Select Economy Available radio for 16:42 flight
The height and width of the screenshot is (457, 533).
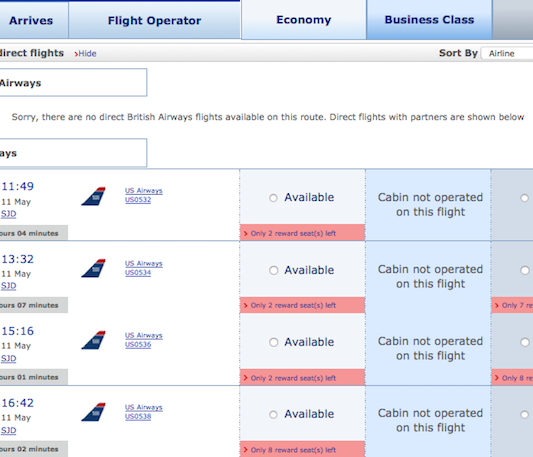click(x=273, y=414)
